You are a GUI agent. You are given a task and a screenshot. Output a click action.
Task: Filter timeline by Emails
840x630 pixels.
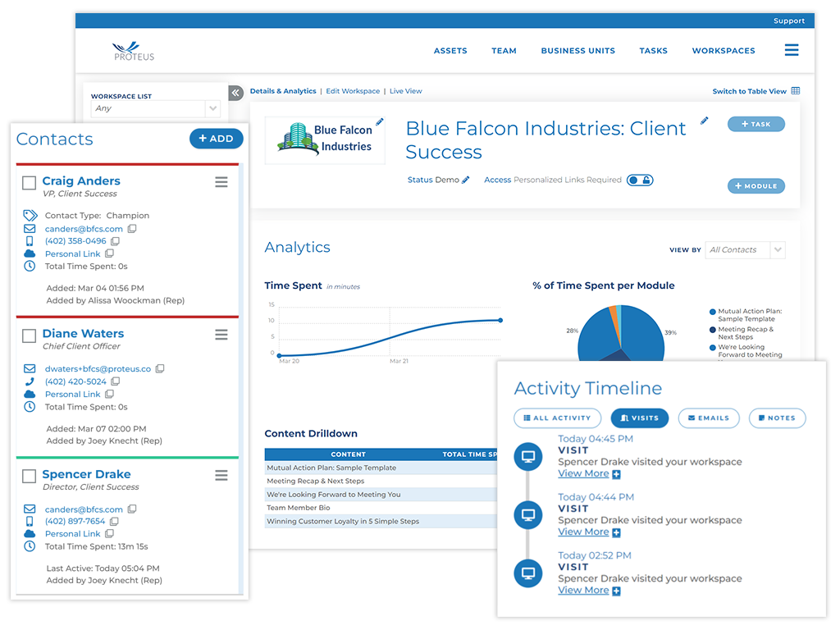(x=709, y=418)
